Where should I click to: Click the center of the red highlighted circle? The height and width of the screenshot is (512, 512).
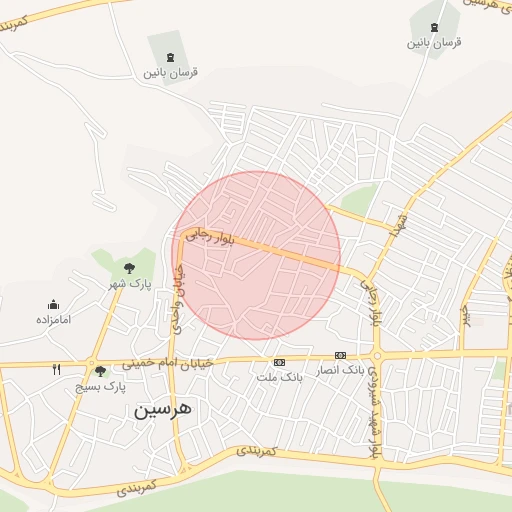[256, 256]
